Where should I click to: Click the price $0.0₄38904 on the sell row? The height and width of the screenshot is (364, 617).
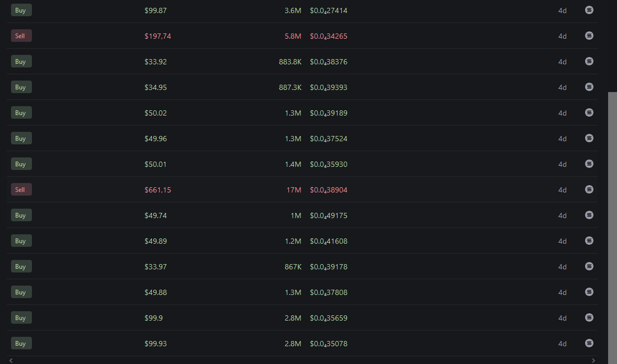point(329,190)
